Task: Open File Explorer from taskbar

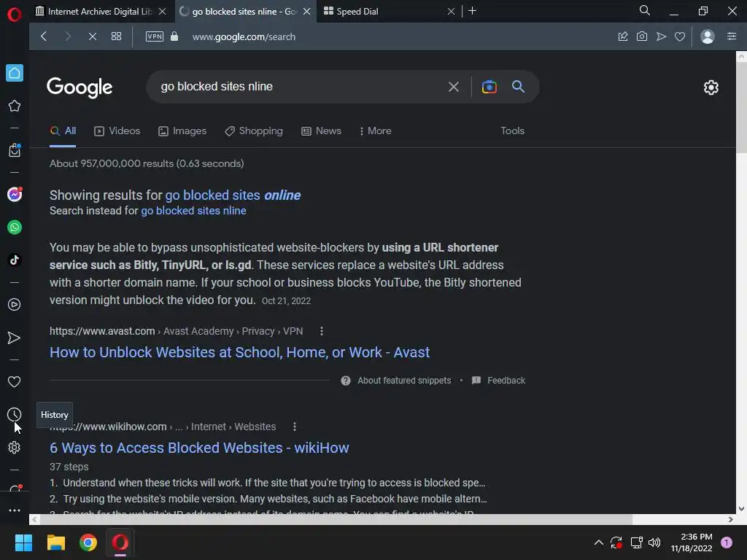Action: 55,542
